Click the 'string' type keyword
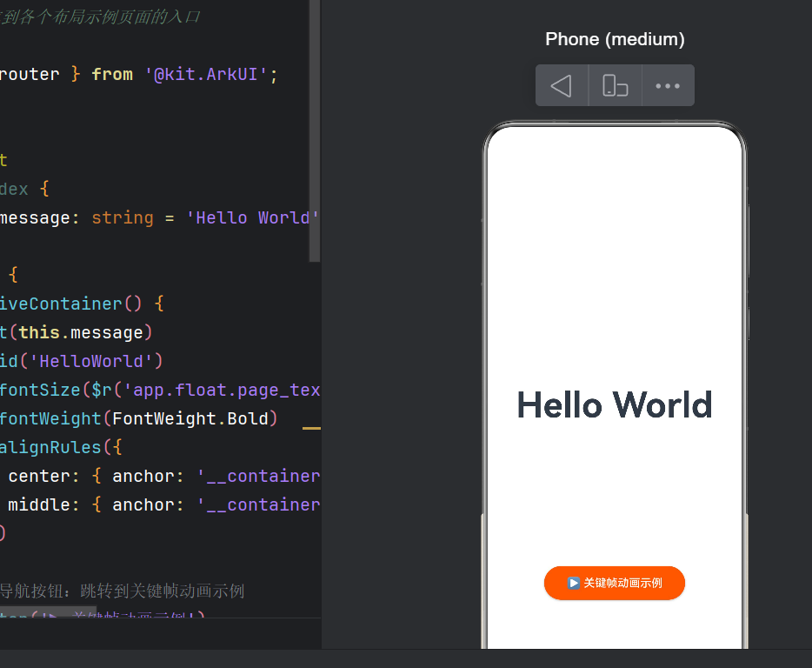Viewport: 812px width, 668px height. [x=123, y=218]
